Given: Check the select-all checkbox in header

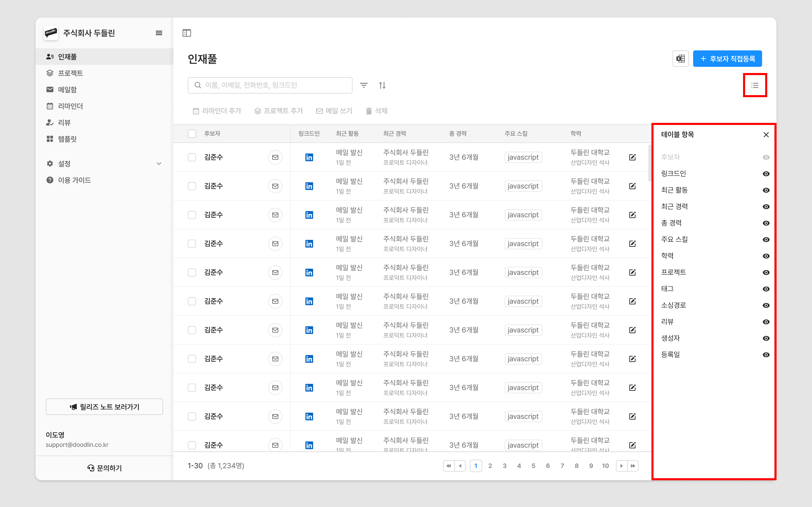Looking at the screenshot, I should (192, 133).
